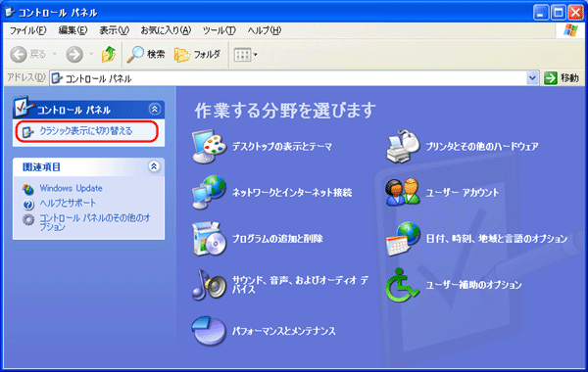Open ネットワークとインターネット接続 globe icon
The image size is (588, 372).
[210, 192]
